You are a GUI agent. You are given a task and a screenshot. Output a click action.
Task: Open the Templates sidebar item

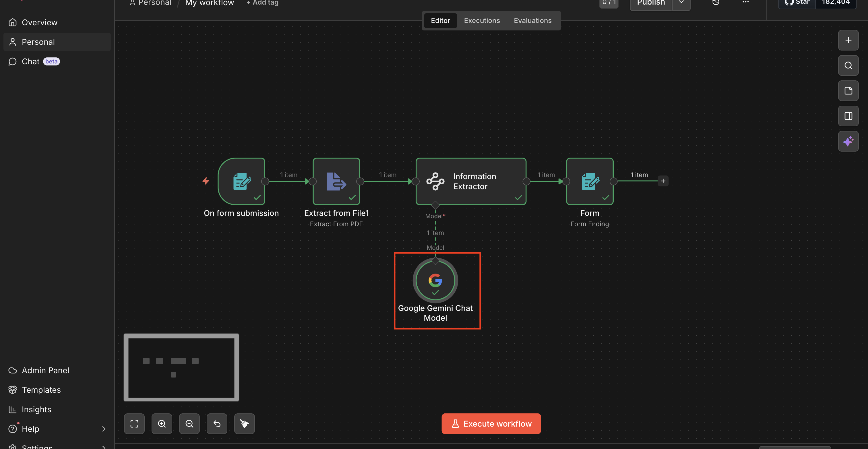(x=41, y=390)
